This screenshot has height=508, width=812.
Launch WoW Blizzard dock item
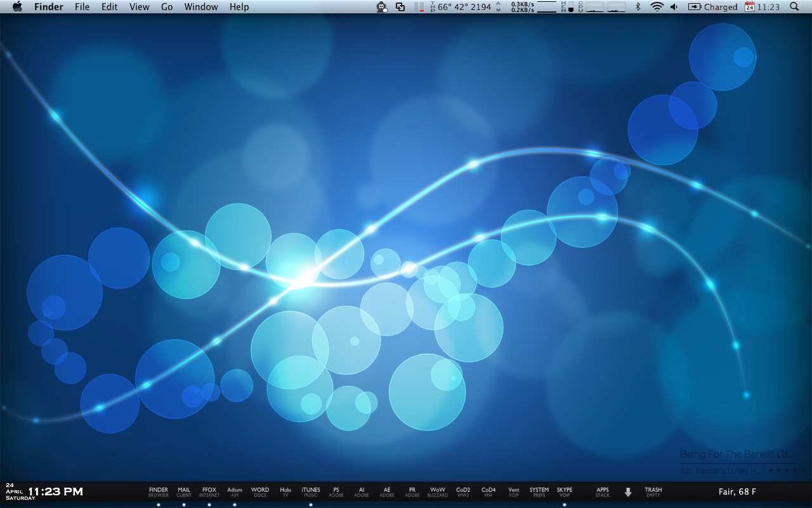[438, 492]
